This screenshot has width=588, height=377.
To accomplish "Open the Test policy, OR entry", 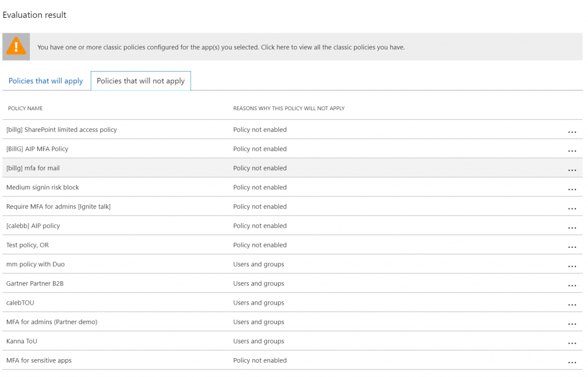I will point(27,245).
